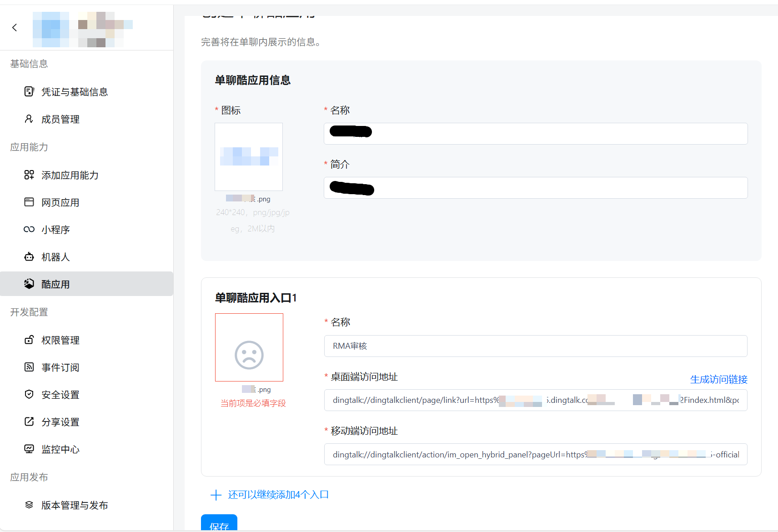Screen dimensions: 778x532
Task: Click the 应用能力 section heading
Action: click(29, 147)
